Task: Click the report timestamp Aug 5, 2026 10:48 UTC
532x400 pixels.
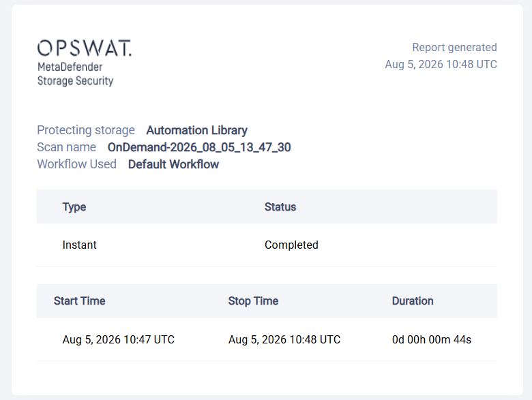Action: 441,65
